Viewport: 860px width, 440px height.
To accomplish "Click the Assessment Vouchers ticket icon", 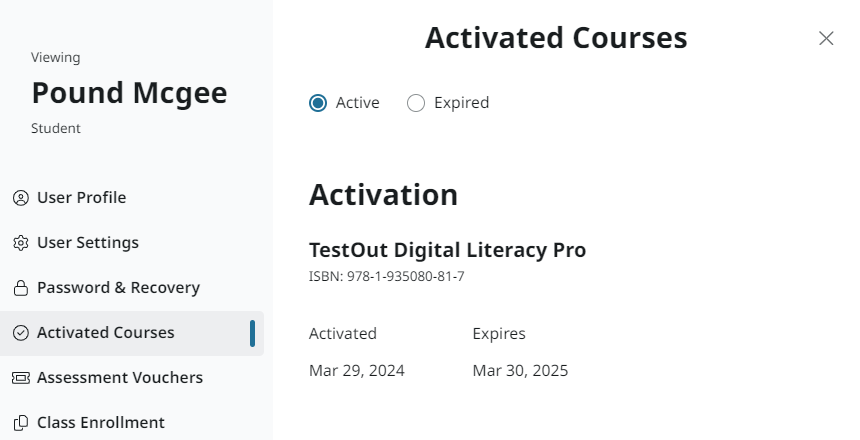I will click(x=20, y=378).
